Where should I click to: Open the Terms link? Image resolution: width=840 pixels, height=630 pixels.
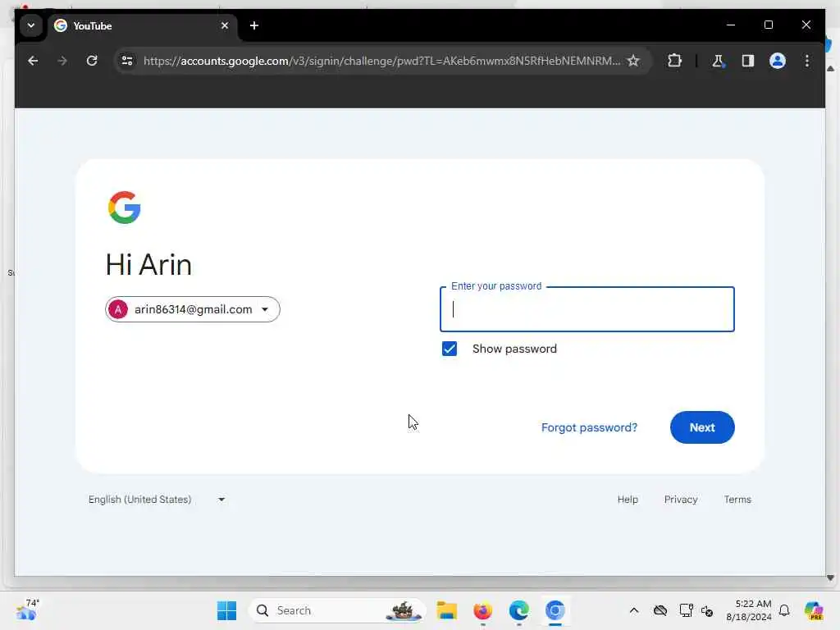[x=737, y=500]
